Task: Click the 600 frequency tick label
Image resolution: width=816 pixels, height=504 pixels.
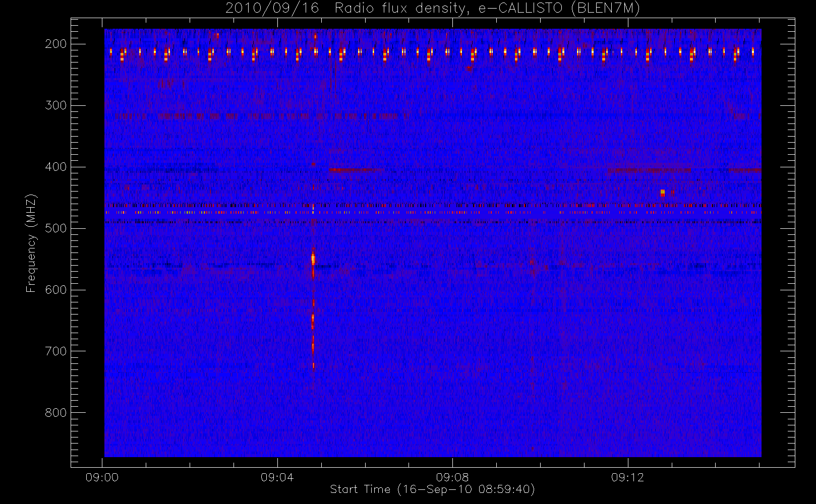Action: [56, 290]
